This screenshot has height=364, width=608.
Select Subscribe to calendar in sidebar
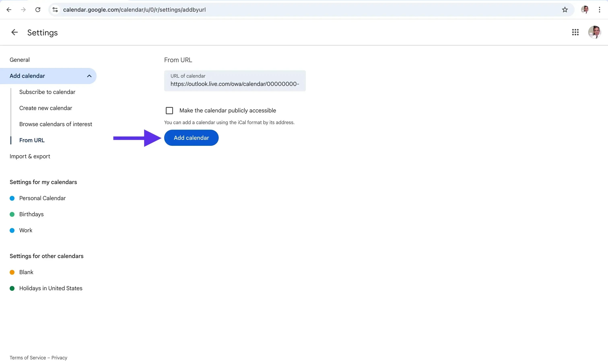pos(47,92)
